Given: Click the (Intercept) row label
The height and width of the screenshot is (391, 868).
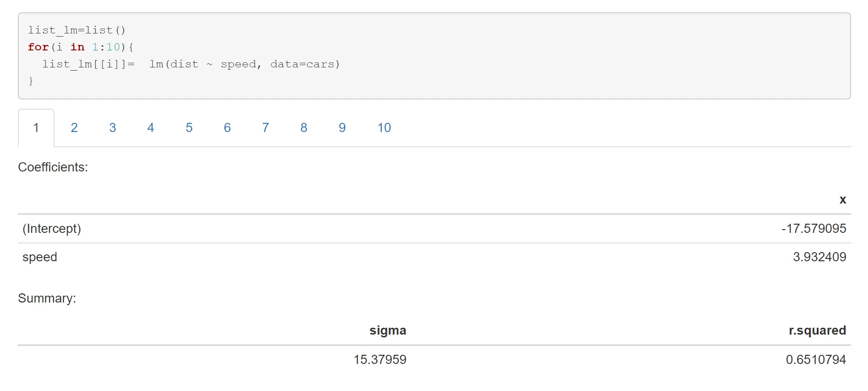Looking at the screenshot, I should coord(52,229).
